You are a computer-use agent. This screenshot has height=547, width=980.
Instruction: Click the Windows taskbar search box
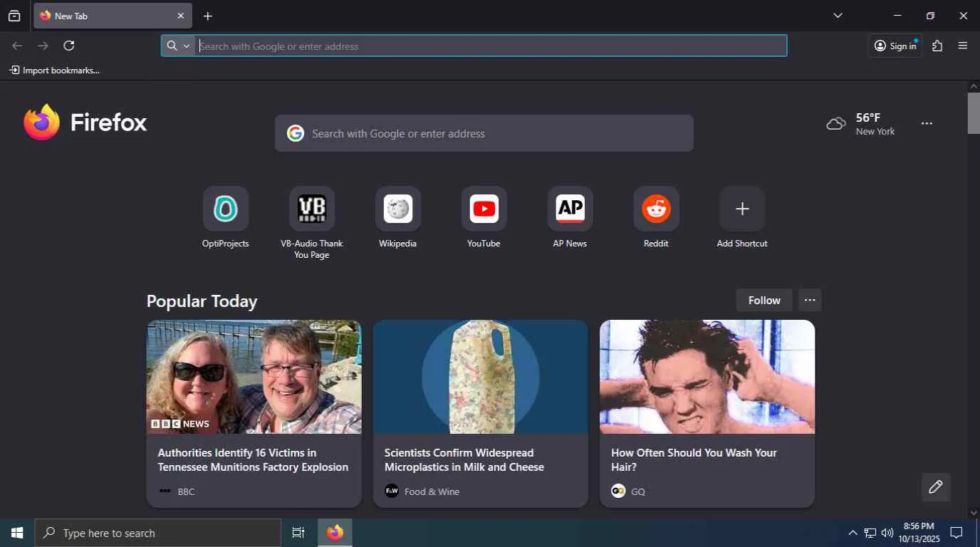pyautogui.click(x=158, y=533)
